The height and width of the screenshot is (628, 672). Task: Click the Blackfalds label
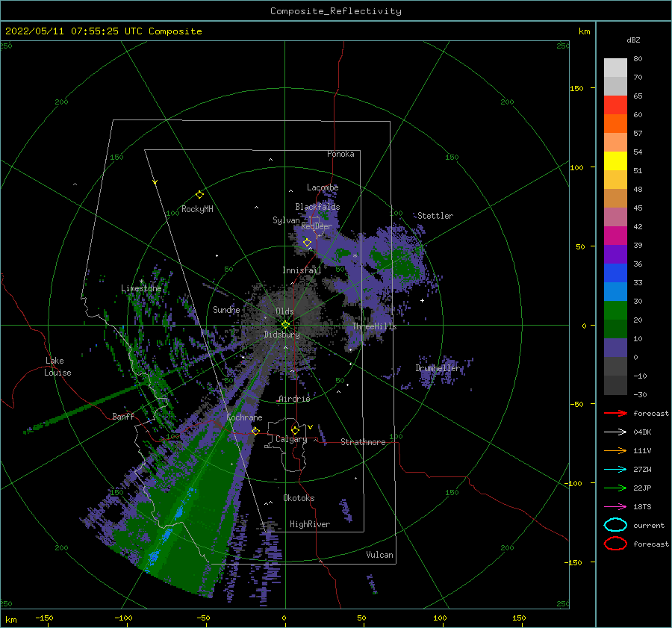pyautogui.click(x=317, y=207)
